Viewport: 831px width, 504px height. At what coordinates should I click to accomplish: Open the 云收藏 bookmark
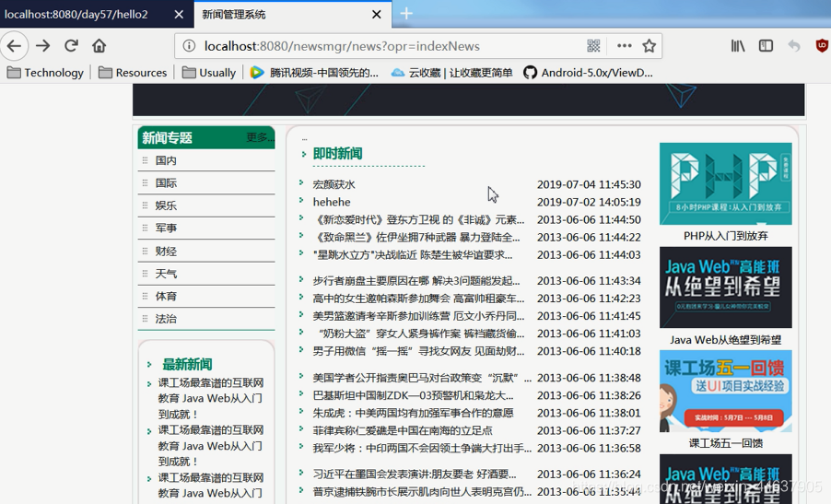click(451, 73)
